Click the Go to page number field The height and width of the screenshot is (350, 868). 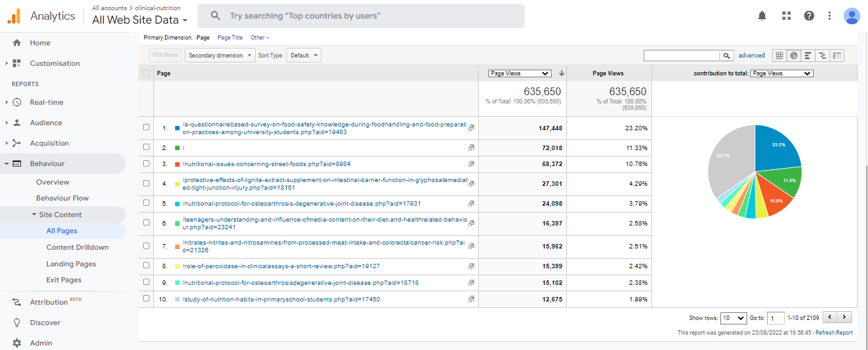click(x=775, y=318)
